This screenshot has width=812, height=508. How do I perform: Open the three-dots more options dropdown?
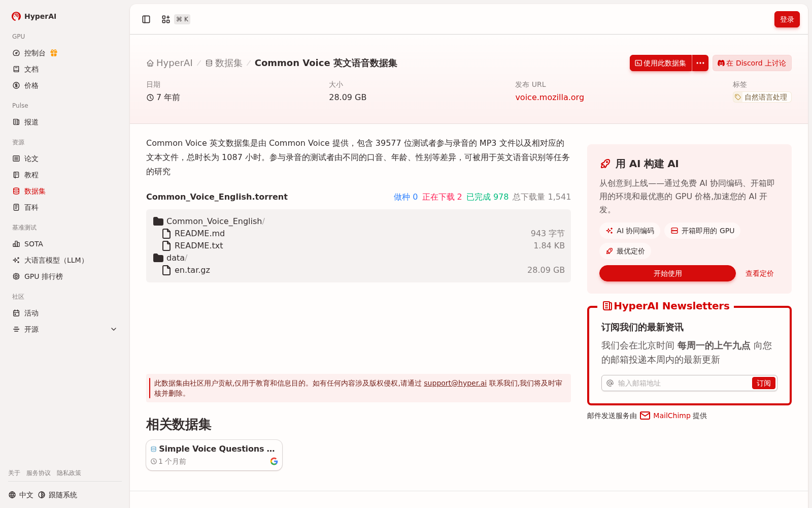coord(700,63)
